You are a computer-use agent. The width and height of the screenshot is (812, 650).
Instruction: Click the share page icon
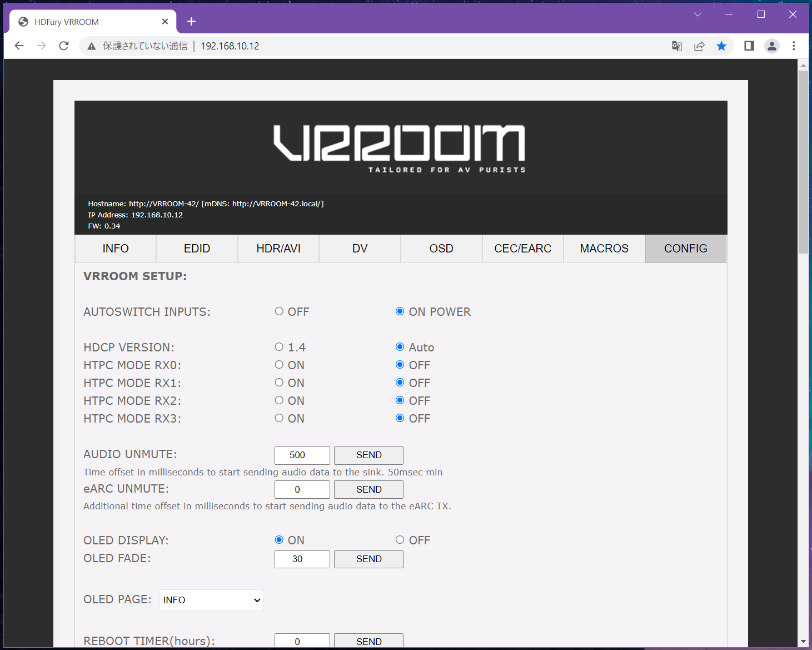pos(699,46)
